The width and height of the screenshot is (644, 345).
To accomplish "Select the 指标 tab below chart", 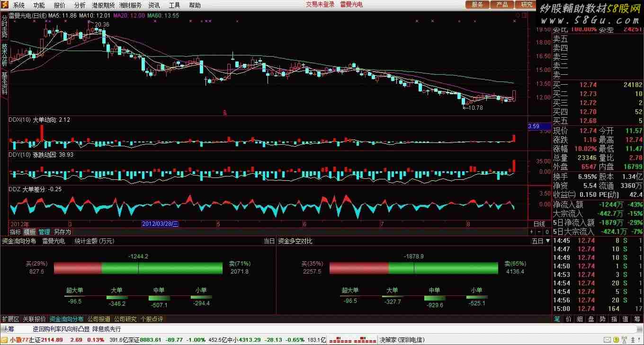I will point(16,232).
